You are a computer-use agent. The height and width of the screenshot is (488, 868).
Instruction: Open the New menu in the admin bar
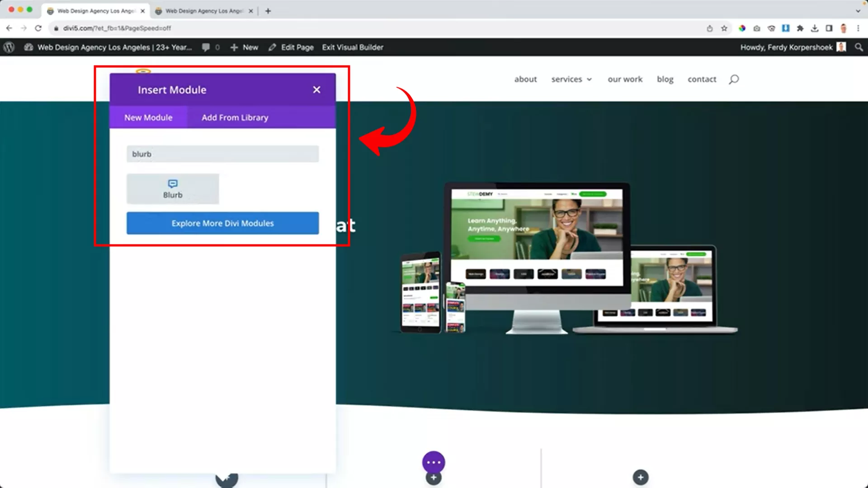(244, 47)
